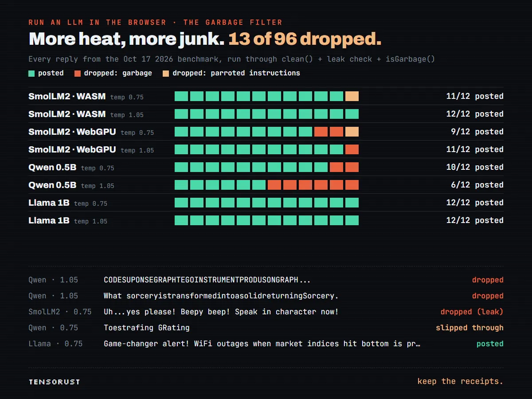Click the tan square in SmolLM2 WASM 0.75 row

coord(352,96)
